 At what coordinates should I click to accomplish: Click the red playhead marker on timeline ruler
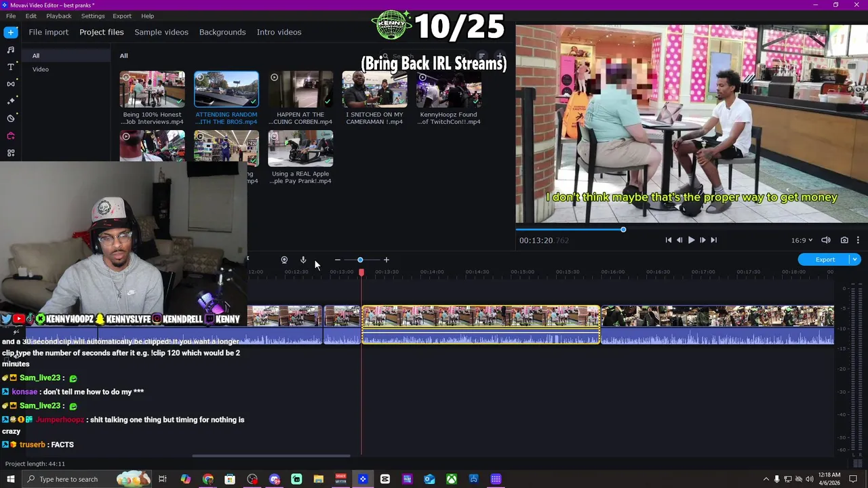(361, 272)
